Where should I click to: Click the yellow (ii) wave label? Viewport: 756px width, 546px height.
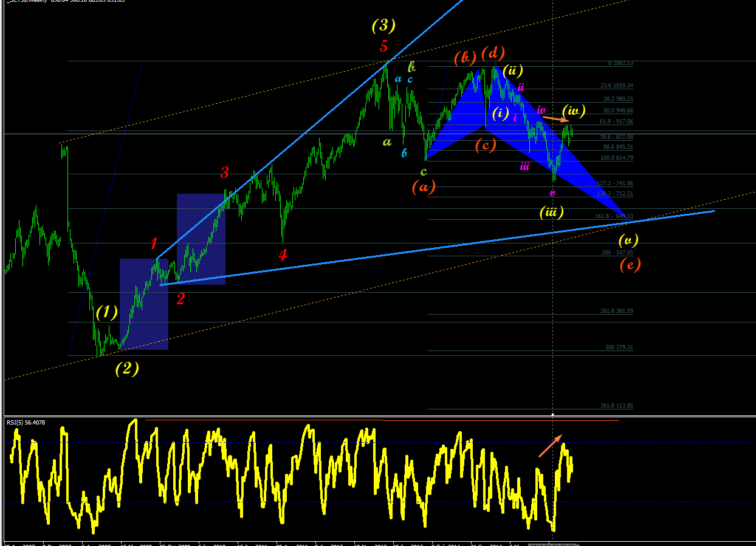point(512,70)
